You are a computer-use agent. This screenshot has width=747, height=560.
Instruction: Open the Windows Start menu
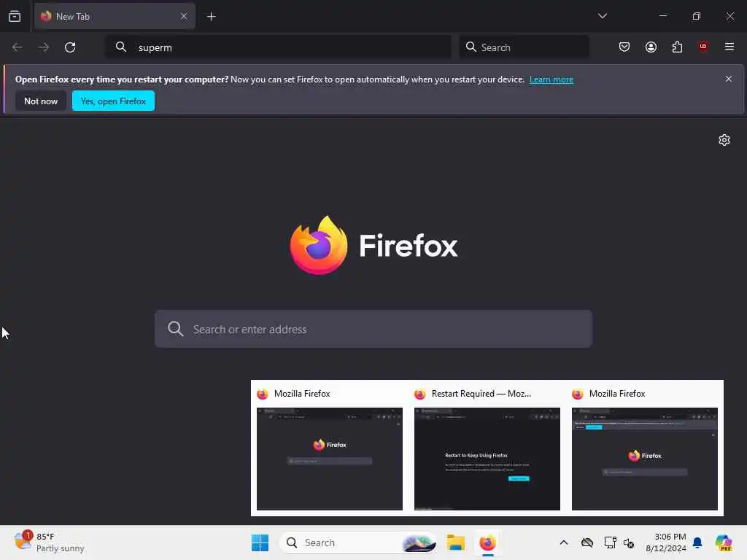tap(260, 542)
